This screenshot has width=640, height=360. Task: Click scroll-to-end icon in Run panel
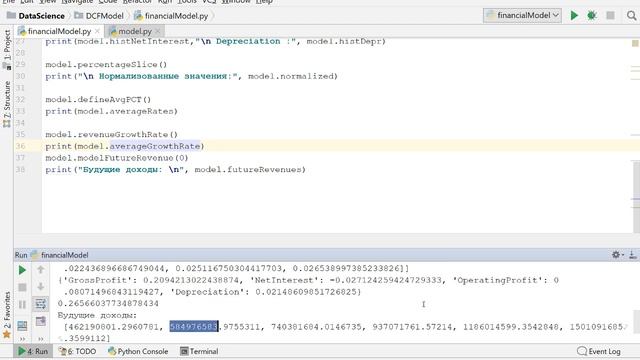(40, 321)
